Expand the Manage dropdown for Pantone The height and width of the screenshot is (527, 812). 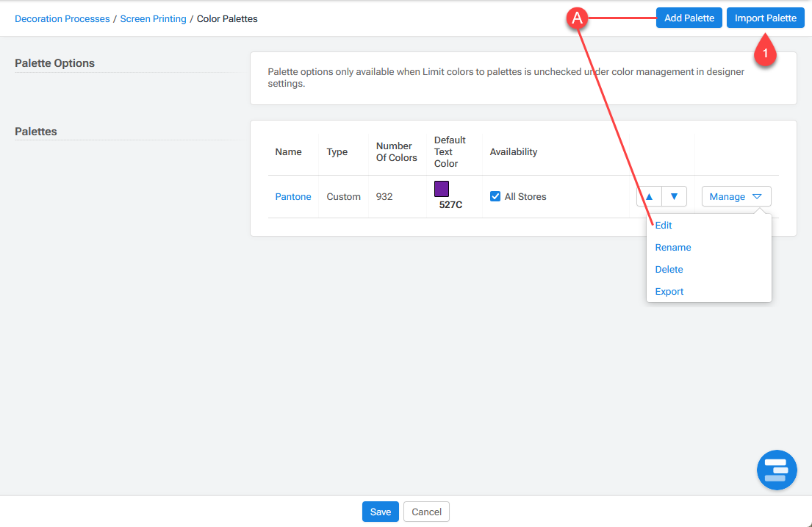[x=736, y=196]
